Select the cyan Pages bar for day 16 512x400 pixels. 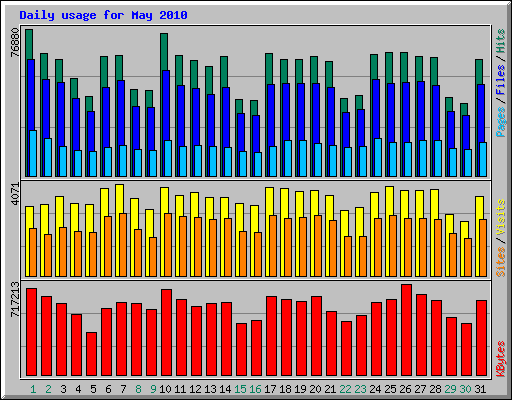coord(258,164)
